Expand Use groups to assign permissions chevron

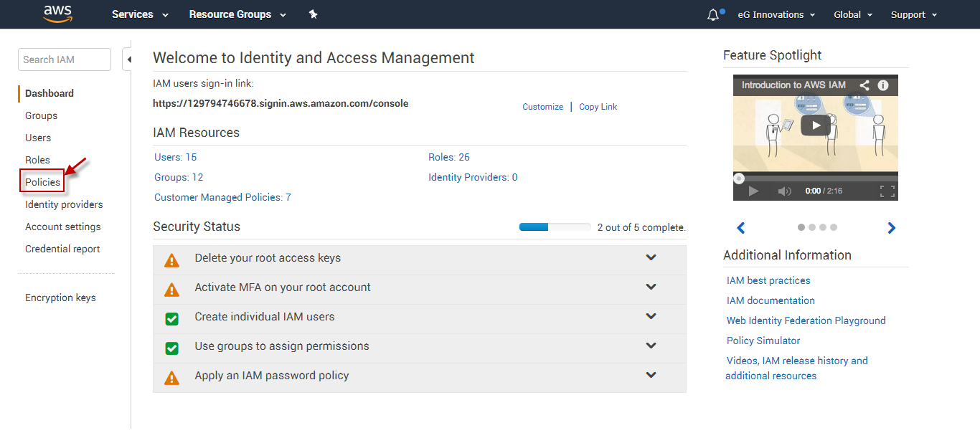pos(651,346)
